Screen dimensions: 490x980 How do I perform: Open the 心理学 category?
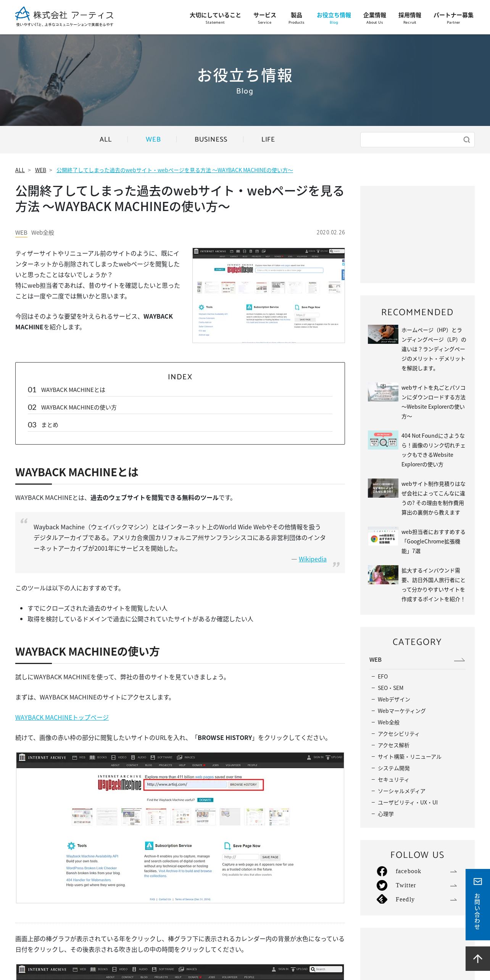click(386, 814)
